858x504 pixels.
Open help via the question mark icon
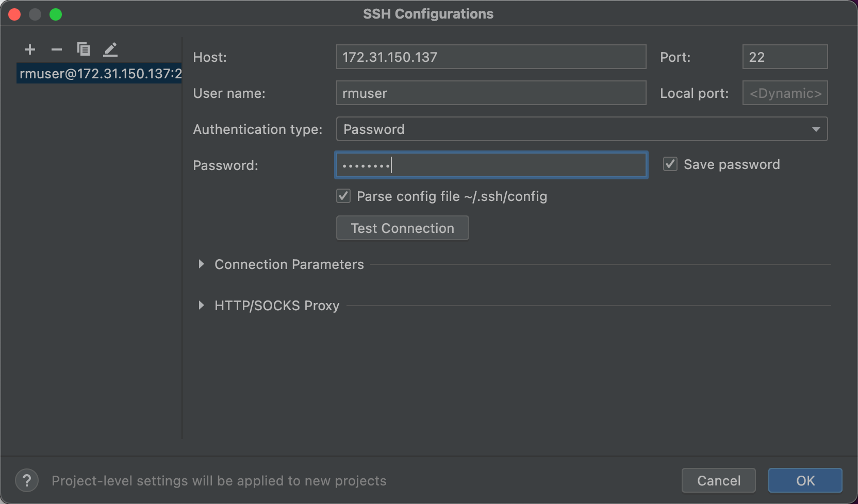pos(27,480)
